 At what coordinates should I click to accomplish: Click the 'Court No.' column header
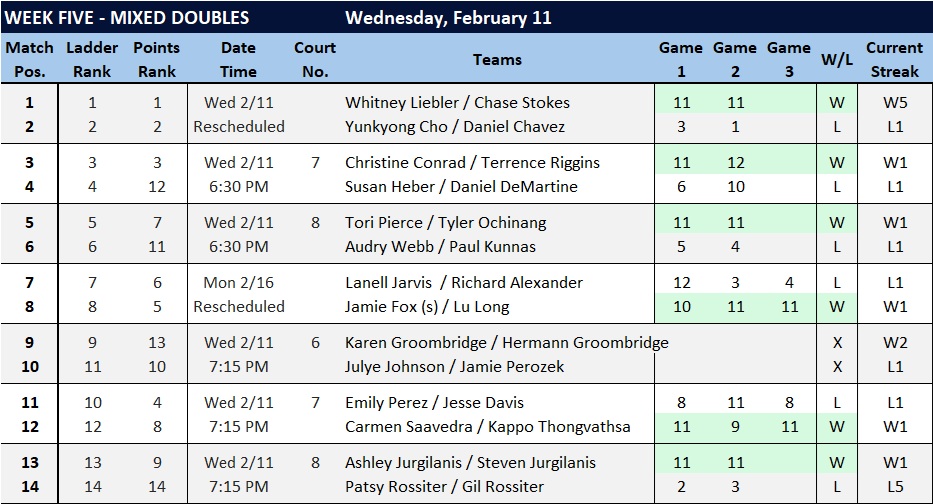point(315,59)
